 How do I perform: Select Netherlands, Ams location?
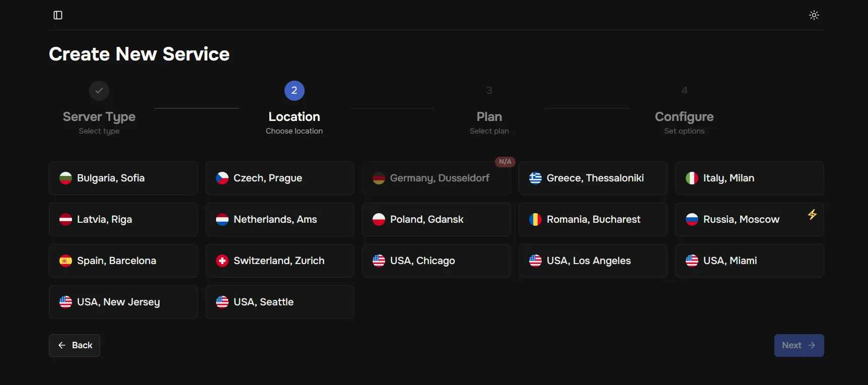tap(280, 219)
